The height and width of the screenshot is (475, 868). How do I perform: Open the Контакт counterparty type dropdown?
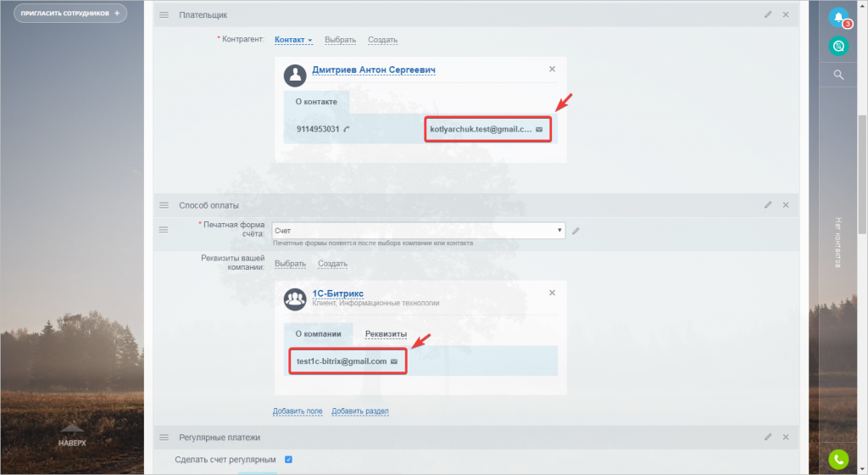coord(293,40)
